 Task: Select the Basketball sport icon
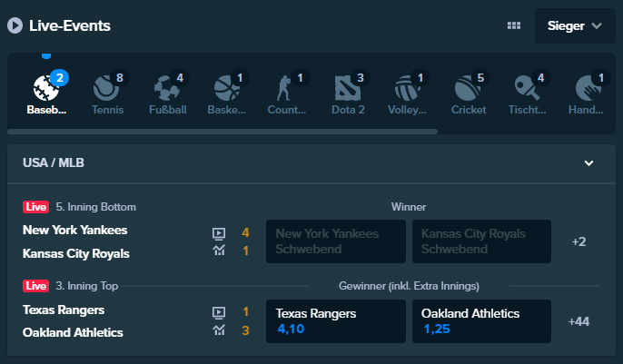pos(227,88)
